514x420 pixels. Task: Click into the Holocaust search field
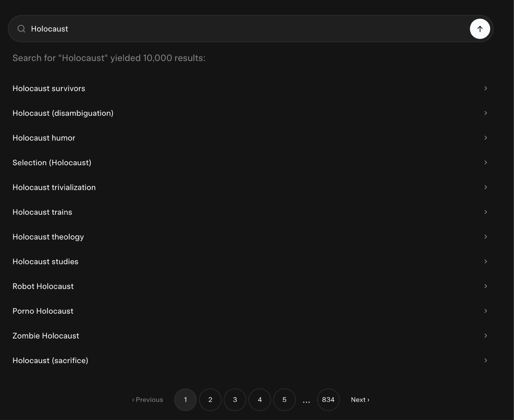coord(242,29)
